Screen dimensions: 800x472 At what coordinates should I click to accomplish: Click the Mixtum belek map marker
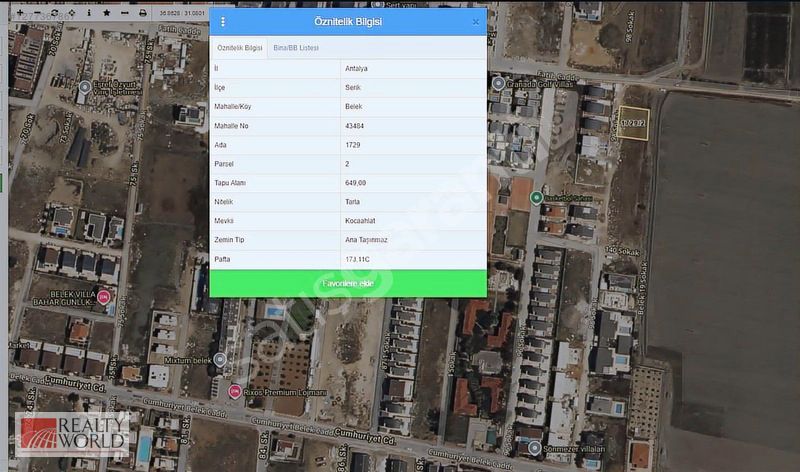tap(220, 358)
